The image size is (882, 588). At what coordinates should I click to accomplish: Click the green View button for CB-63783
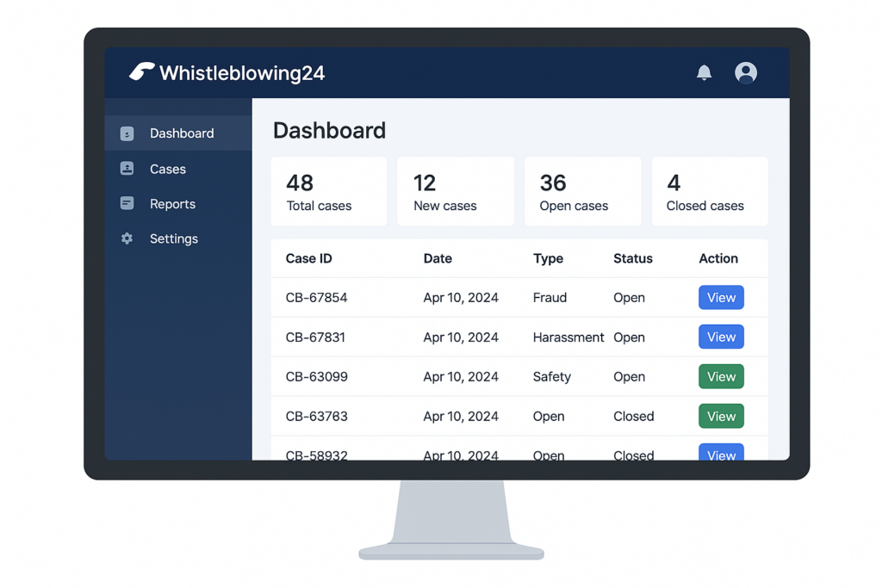coord(720,416)
